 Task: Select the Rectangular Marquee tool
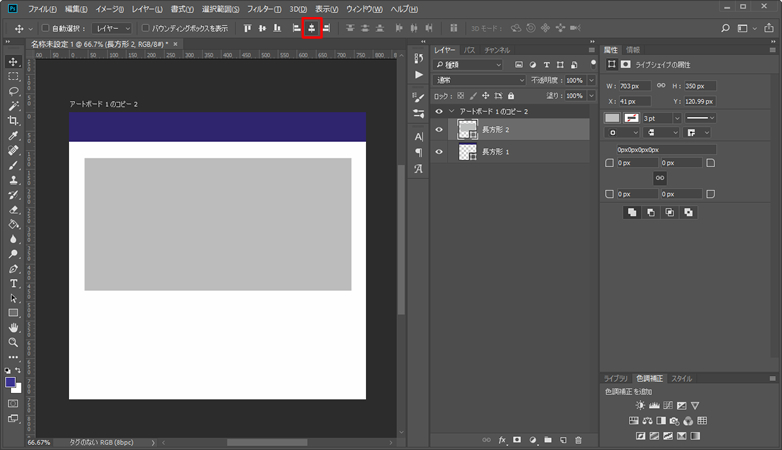pos(13,77)
